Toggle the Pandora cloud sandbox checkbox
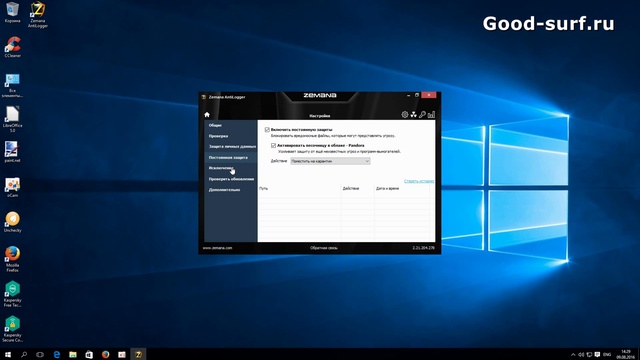640x360 pixels. [273, 145]
